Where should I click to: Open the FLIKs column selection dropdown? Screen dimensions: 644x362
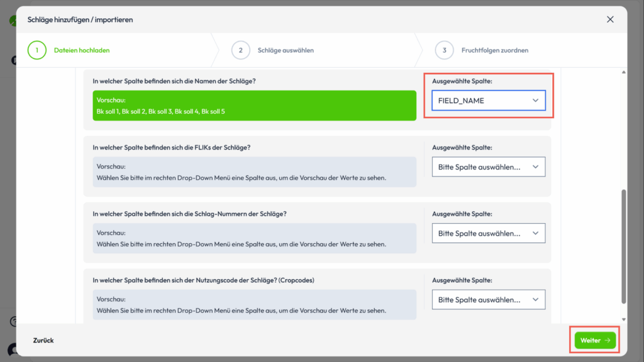[488, 167]
